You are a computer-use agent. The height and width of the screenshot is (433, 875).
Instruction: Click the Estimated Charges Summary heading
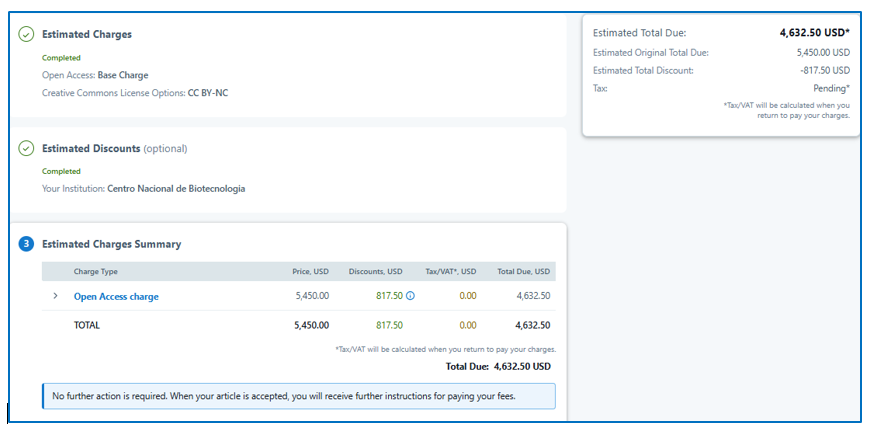point(111,244)
